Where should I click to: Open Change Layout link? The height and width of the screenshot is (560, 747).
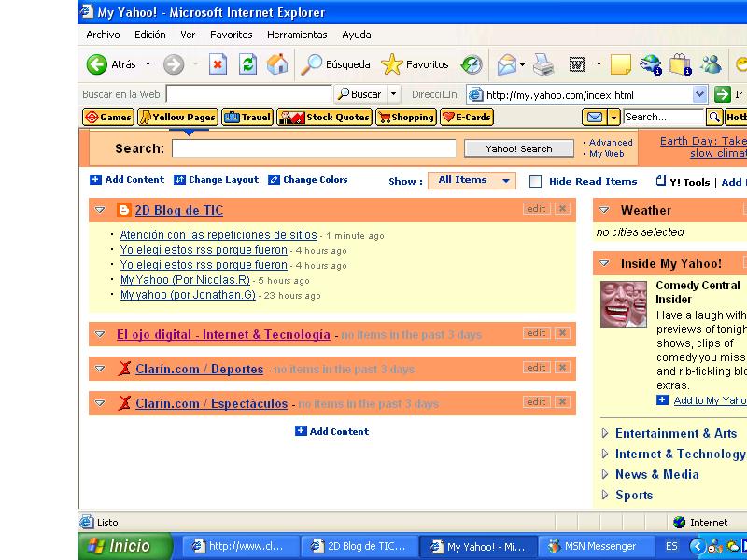(217, 179)
